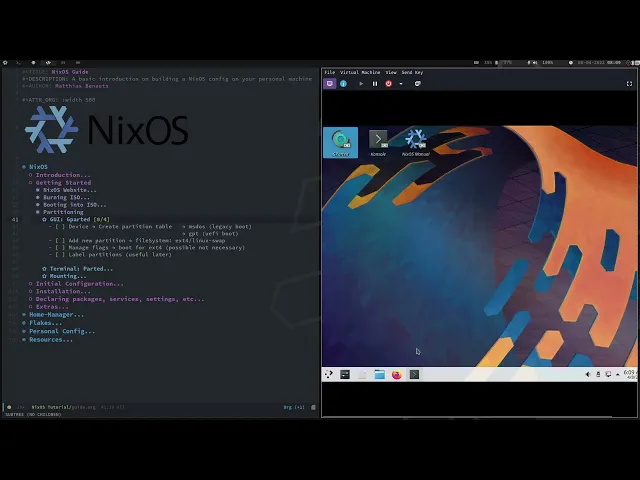
Task: Click the NixOS logo image in the editor
Action: (107, 129)
